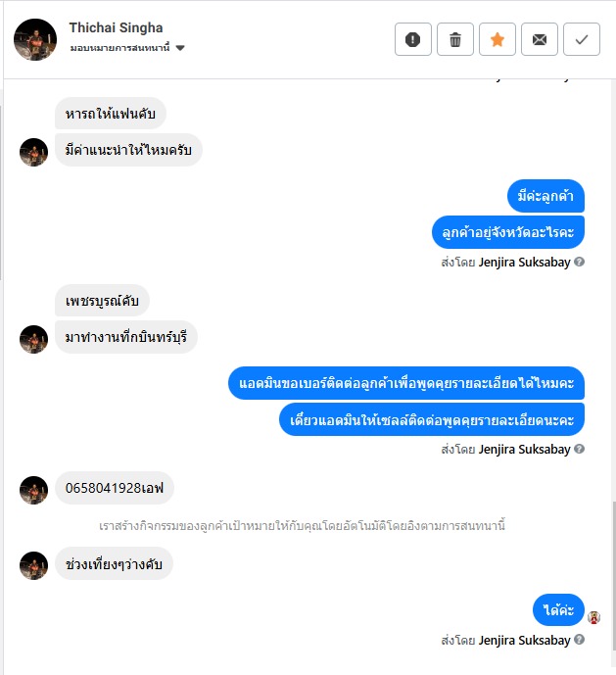Click the customer avatar beside phone number message
This screenshot has width=616, height=675.
click(33, 490)
